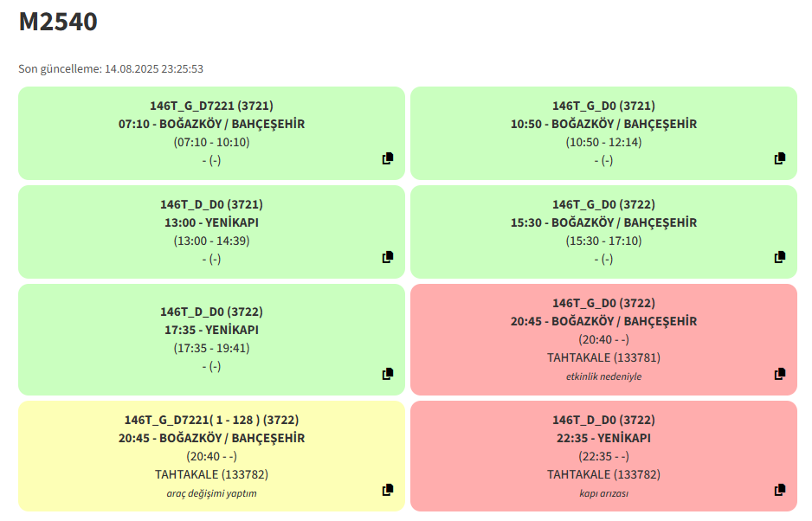Viewport: 812px width, 521px height.
Task: Select the 17:35 - YENİKAPI green card
Action: tap(211, 339)
